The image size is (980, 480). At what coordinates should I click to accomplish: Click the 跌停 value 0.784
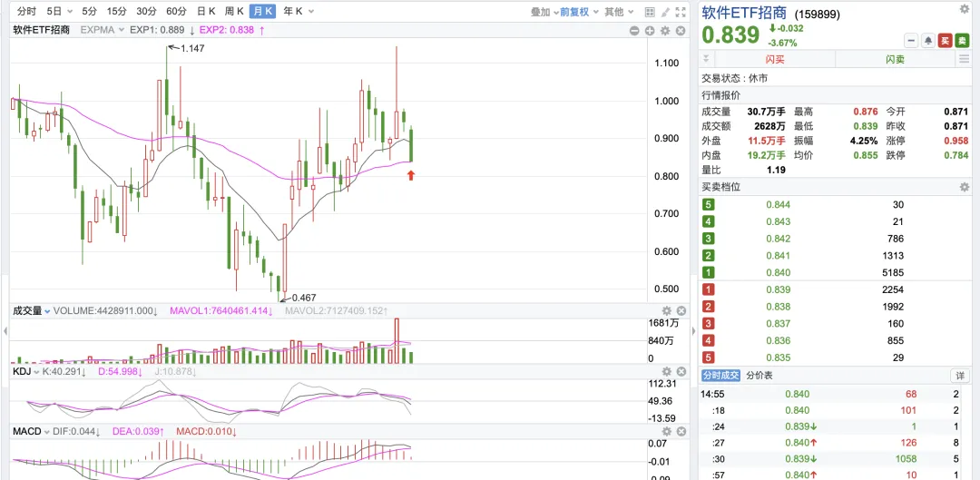(956, 155)
